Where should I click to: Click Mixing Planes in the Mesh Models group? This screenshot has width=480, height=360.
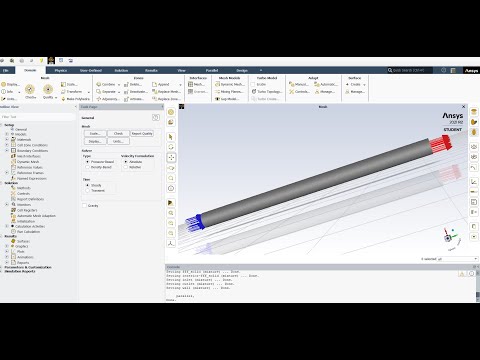[229, 92]
